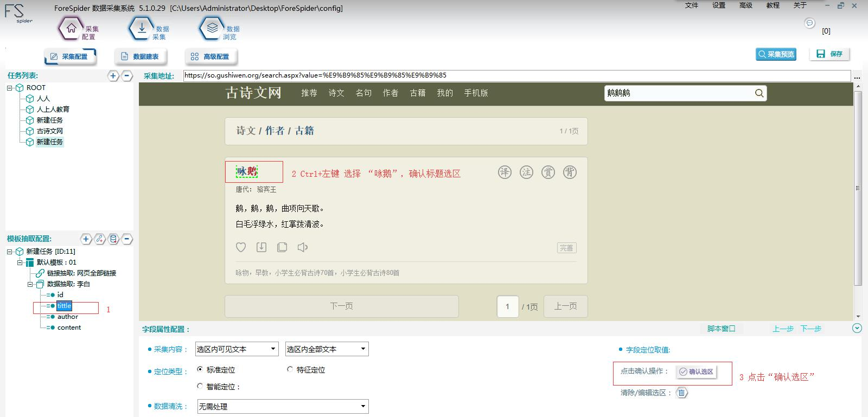Select the author field node
868x417 pixels.
tap(68, 317)
